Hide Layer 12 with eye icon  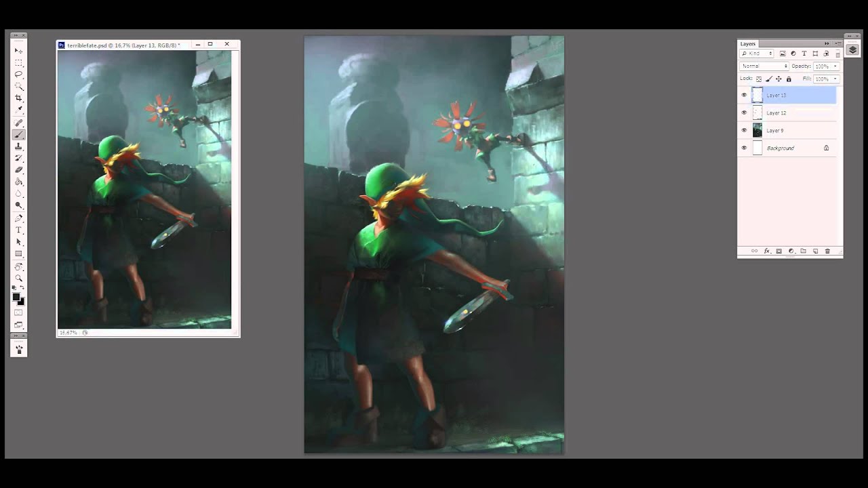tap(744, 113)
